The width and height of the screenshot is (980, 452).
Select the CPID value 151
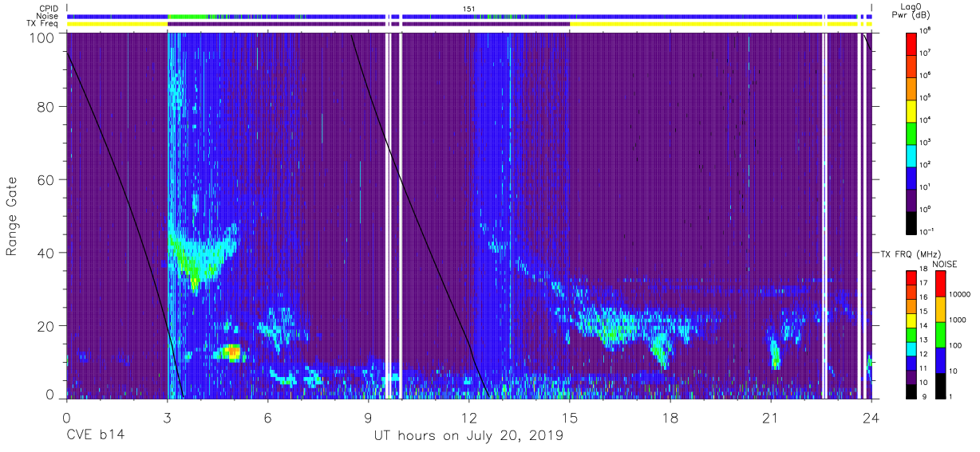469,9
